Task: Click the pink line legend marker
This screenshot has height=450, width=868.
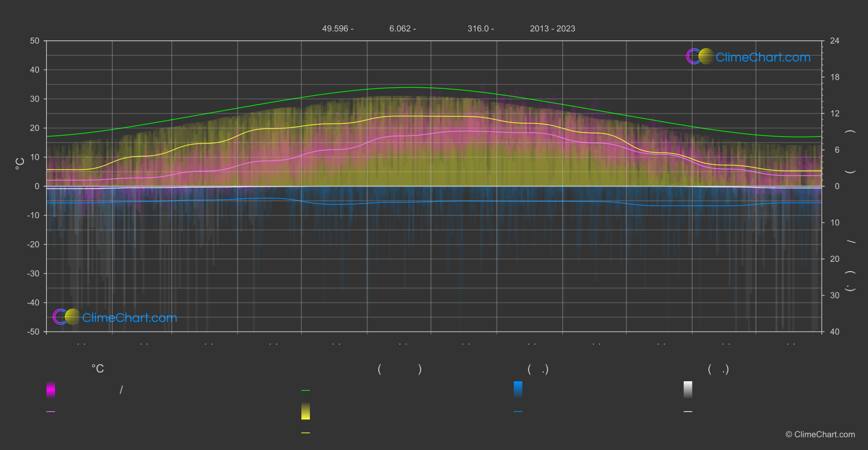Action: (x=51, y=412)
